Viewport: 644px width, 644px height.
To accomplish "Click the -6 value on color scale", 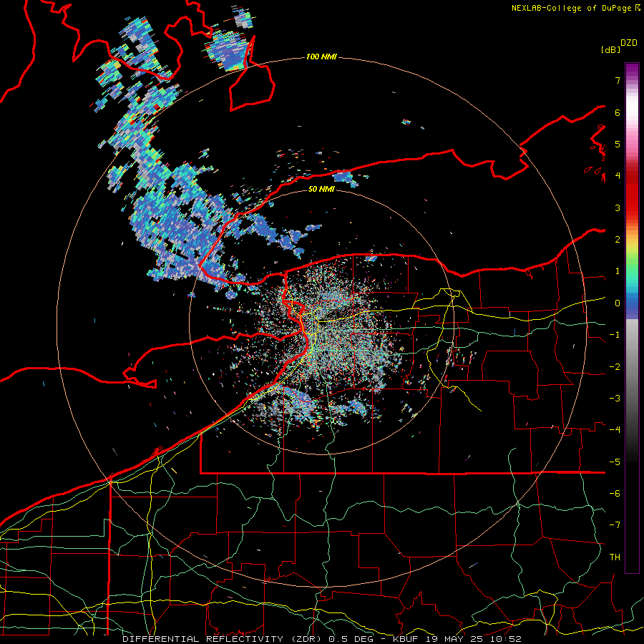I will (615, 494).
